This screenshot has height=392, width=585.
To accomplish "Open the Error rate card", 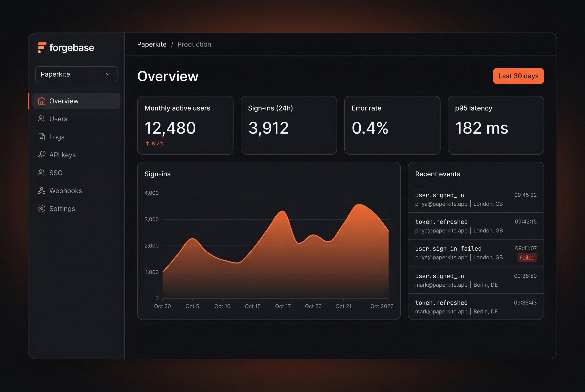I will 392,125.
